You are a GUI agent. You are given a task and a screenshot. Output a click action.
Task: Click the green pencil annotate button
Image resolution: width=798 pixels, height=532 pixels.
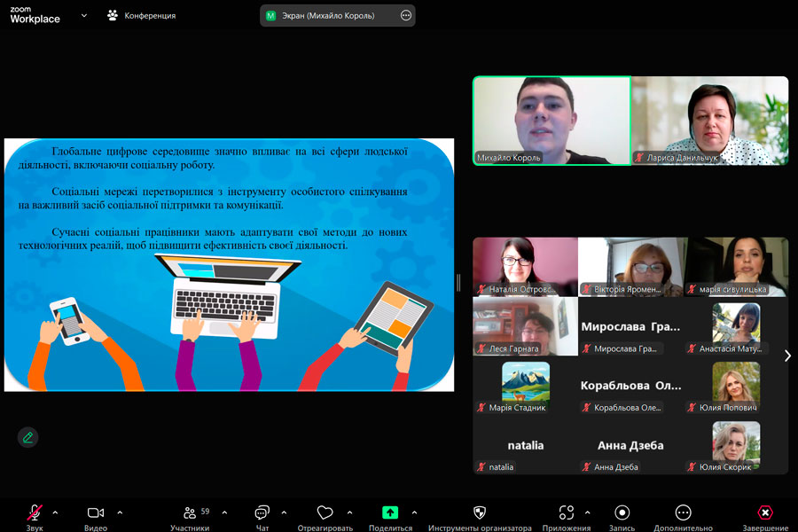[28, 437]
